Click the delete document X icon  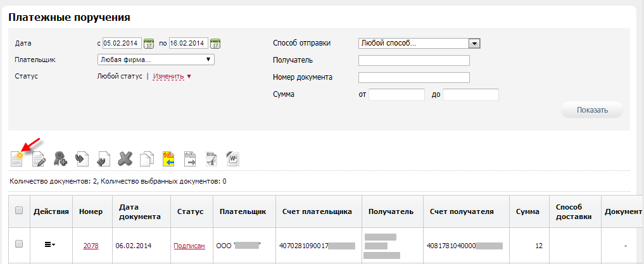[x=125, y=158]
